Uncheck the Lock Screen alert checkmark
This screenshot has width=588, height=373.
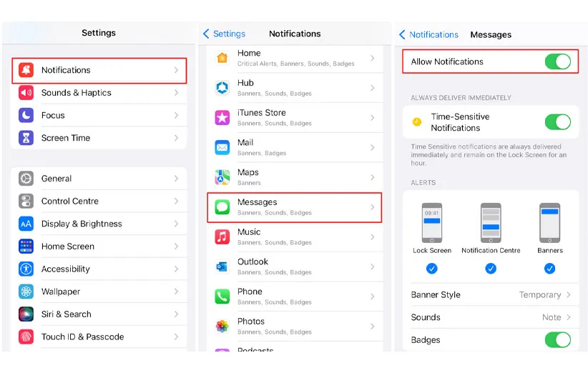(432, 269)
